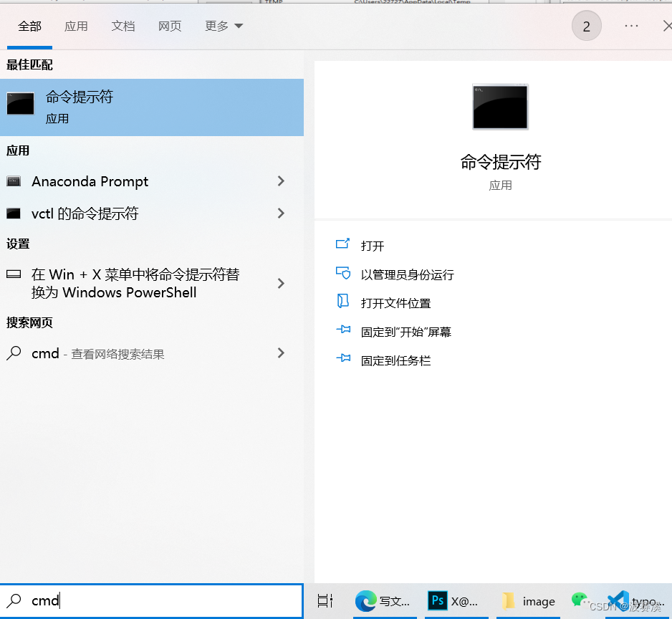Screen dimensions: 672x619
Task: Click the vctl command prompt icon
Action: (x=14, y=213)
